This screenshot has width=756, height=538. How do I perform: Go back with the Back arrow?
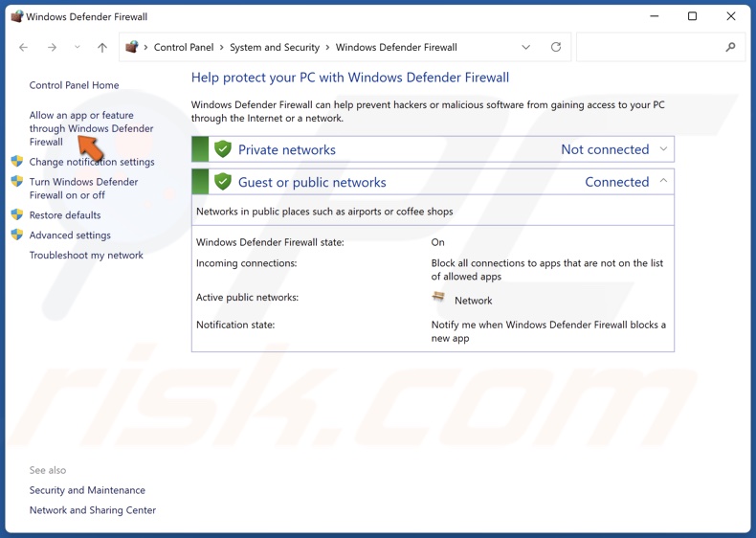(x=23, y=47)
